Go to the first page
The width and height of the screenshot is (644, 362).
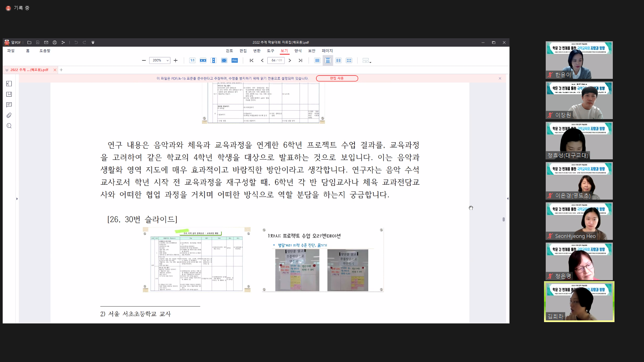point(252,61)
